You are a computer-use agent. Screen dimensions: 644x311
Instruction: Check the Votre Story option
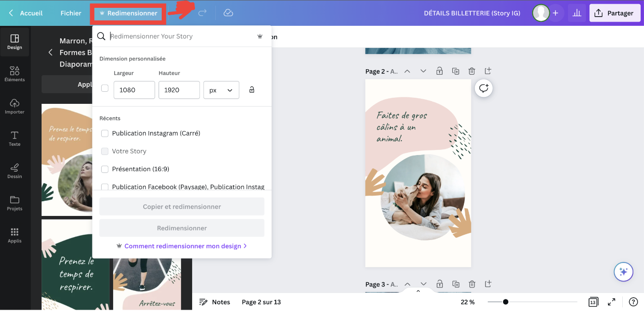click(105, 151)
